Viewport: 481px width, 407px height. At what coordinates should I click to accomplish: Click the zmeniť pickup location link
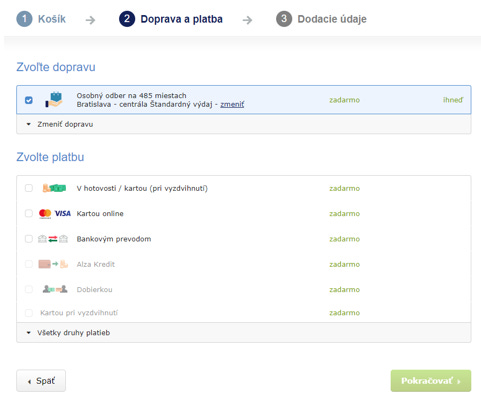pyautogui.click(x=232, y=104)
